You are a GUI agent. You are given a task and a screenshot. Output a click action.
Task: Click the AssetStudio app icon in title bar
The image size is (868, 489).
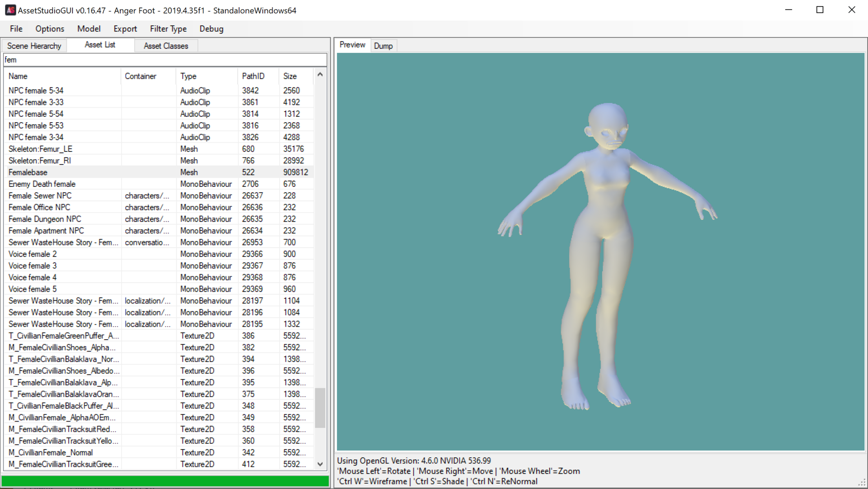click(10, 10)
